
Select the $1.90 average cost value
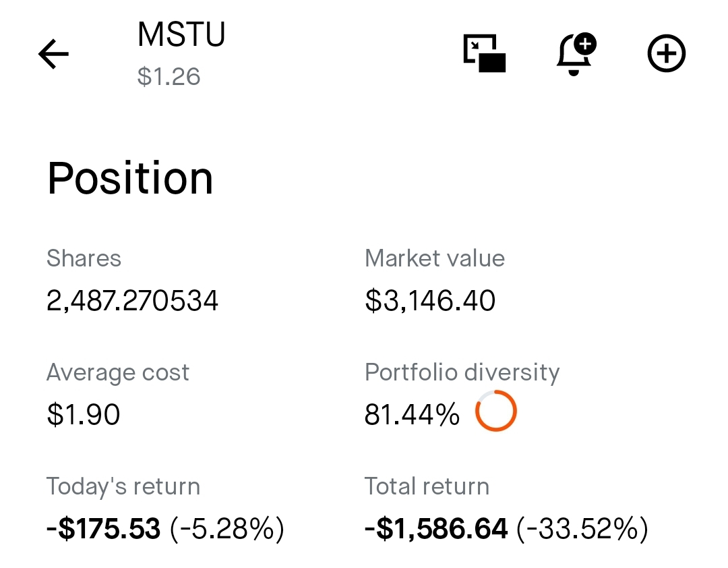tap(83, 414)
